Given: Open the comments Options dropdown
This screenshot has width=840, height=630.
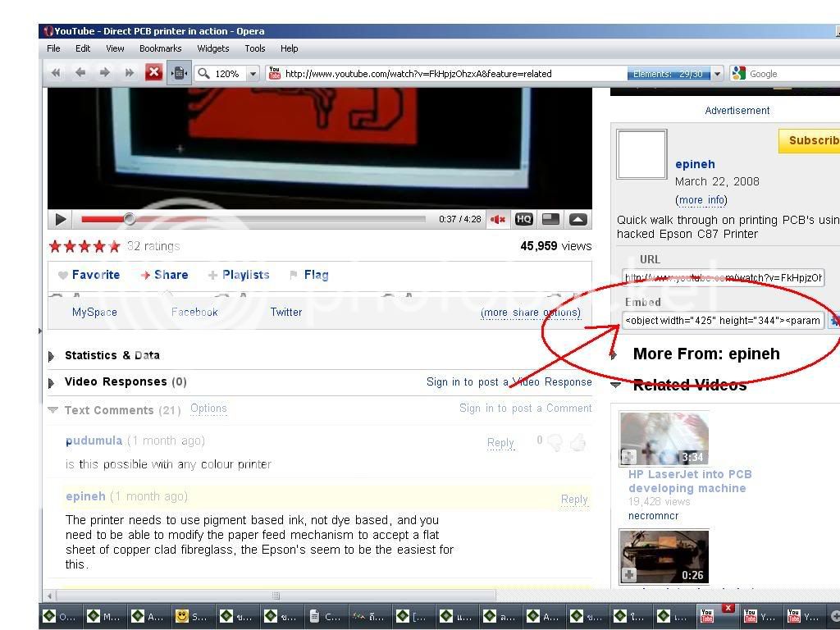Looking at the screenshot, I should (208, 409).
